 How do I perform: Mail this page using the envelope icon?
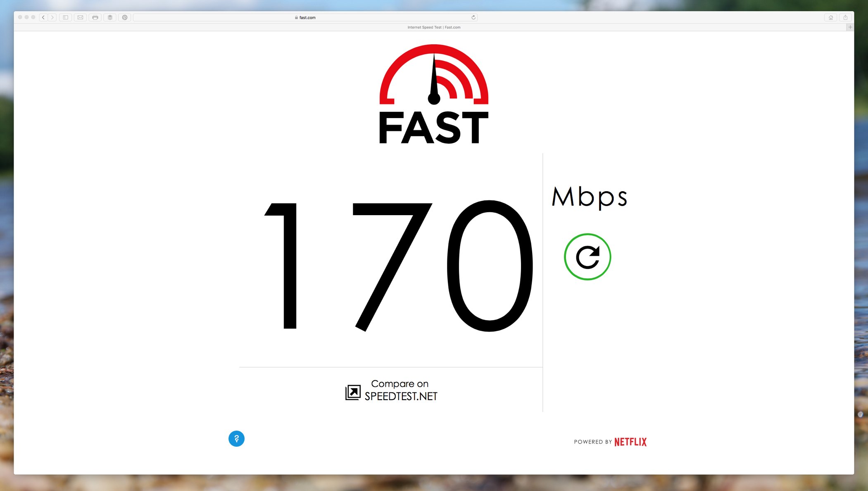[x=80, y=17]
